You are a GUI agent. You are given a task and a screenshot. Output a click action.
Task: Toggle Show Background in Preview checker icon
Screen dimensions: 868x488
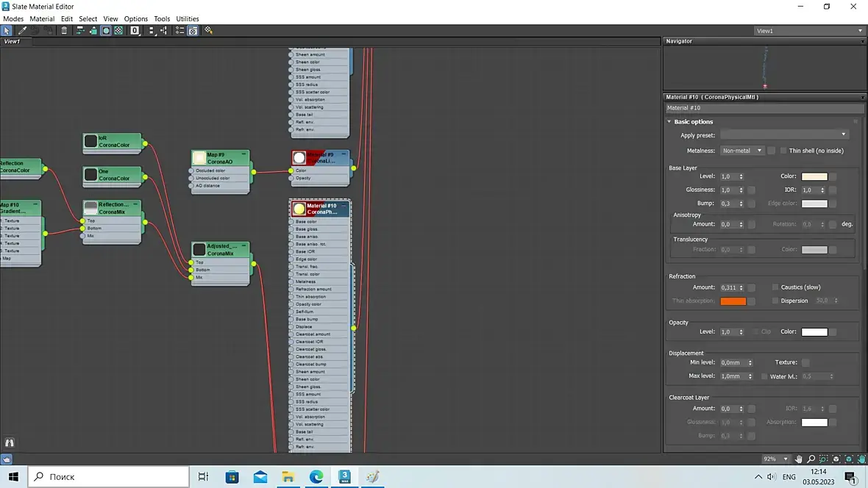(x=118, y=31)
